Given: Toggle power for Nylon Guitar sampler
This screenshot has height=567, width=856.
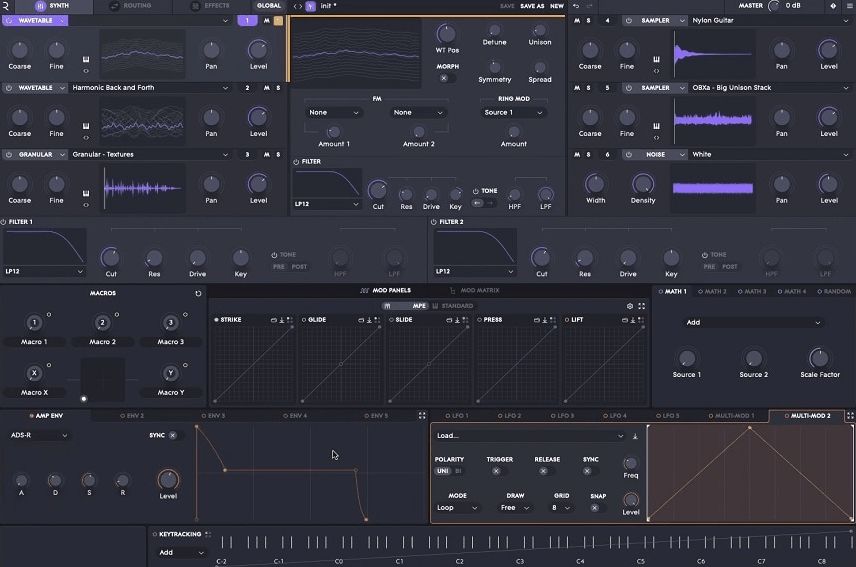Looking at the screenshot, I should (x=629, y=20).
